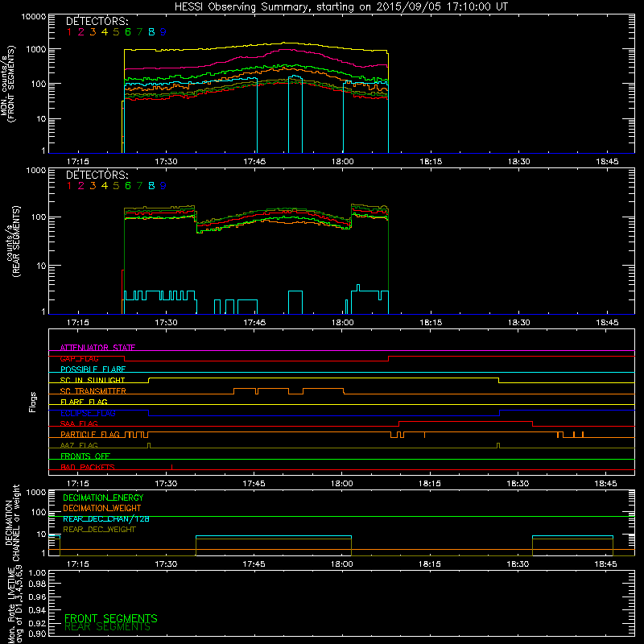Click the 18:45 tick under front segments plot
The image size is (644, 644).
point(607,162)
